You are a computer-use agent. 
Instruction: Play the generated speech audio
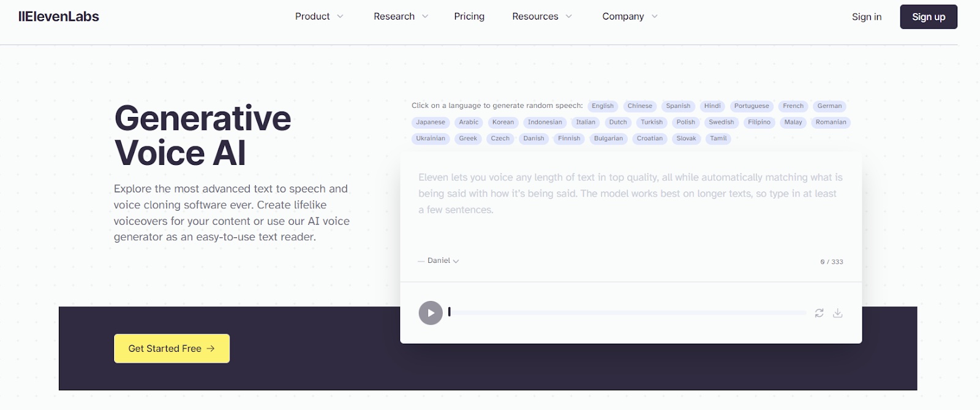pos(431,313)
